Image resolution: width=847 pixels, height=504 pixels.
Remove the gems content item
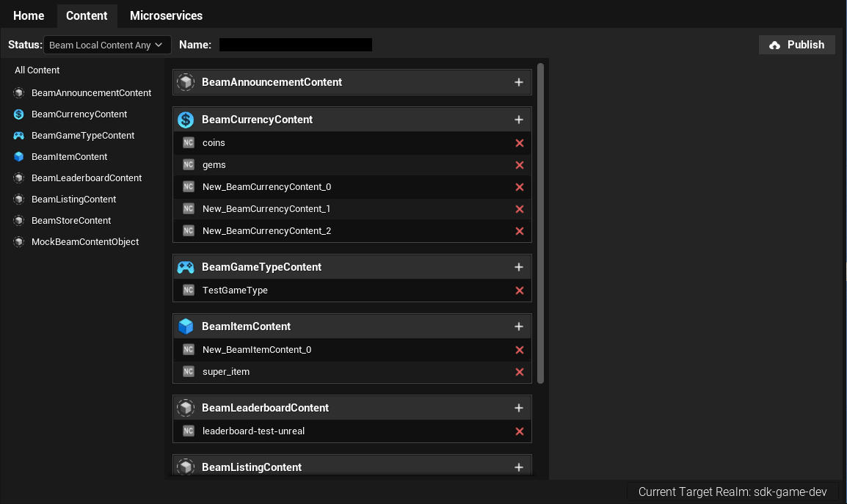tap(520, 165)
